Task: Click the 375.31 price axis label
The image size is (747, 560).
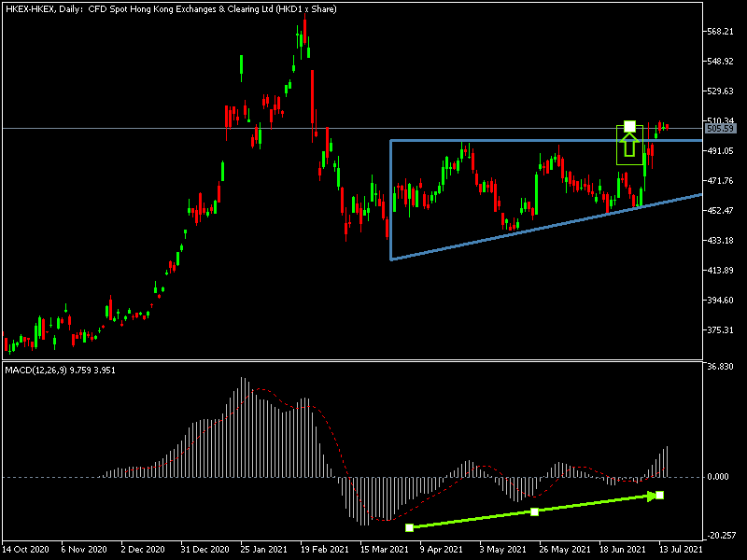Action: tap(720, 330)
